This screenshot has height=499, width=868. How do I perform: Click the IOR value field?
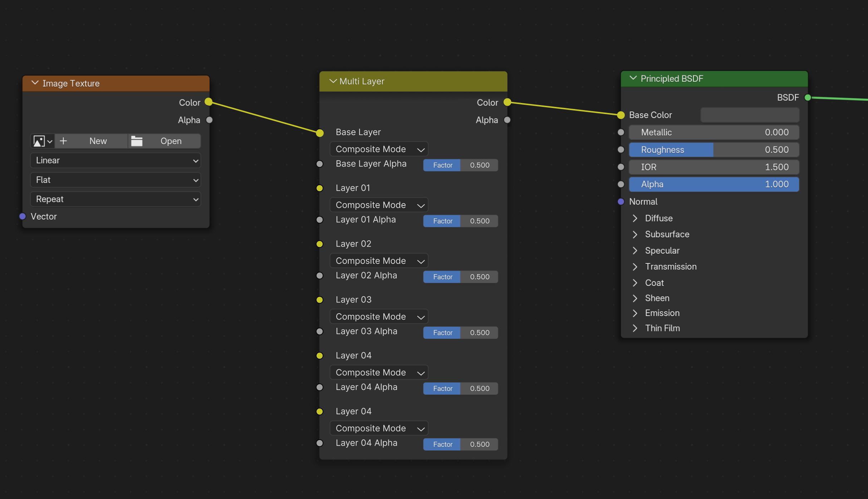714,167
